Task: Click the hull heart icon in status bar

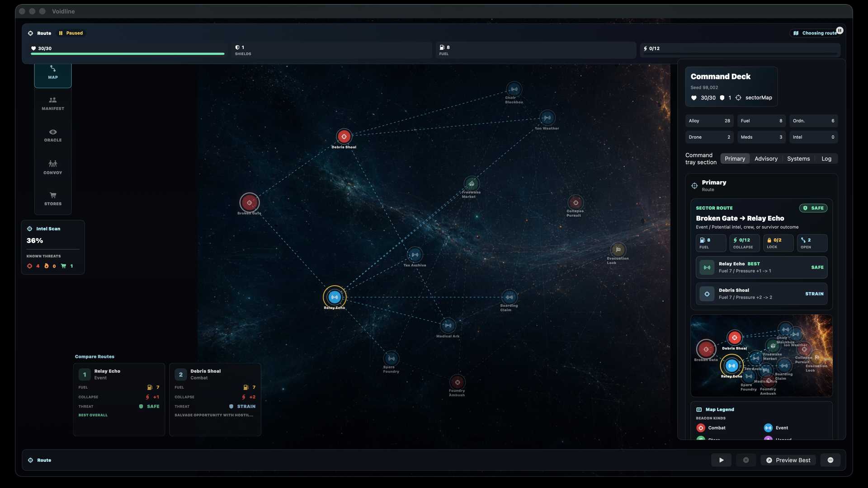Action: pos(33,48)
